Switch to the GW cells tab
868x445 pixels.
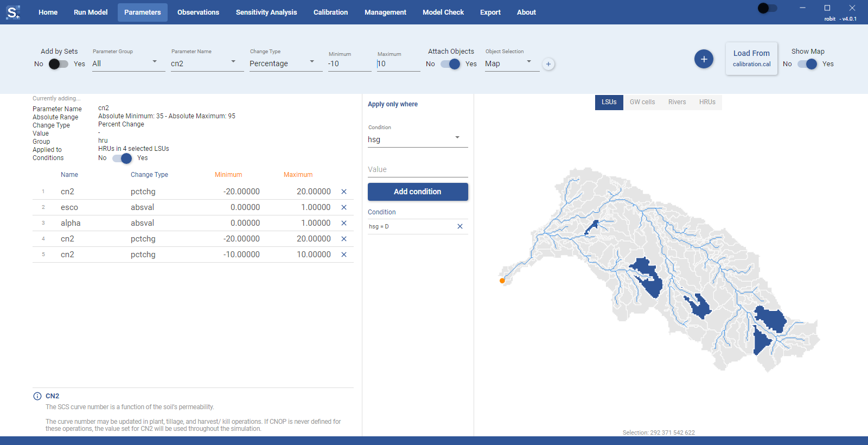click(x=642, y=102)
